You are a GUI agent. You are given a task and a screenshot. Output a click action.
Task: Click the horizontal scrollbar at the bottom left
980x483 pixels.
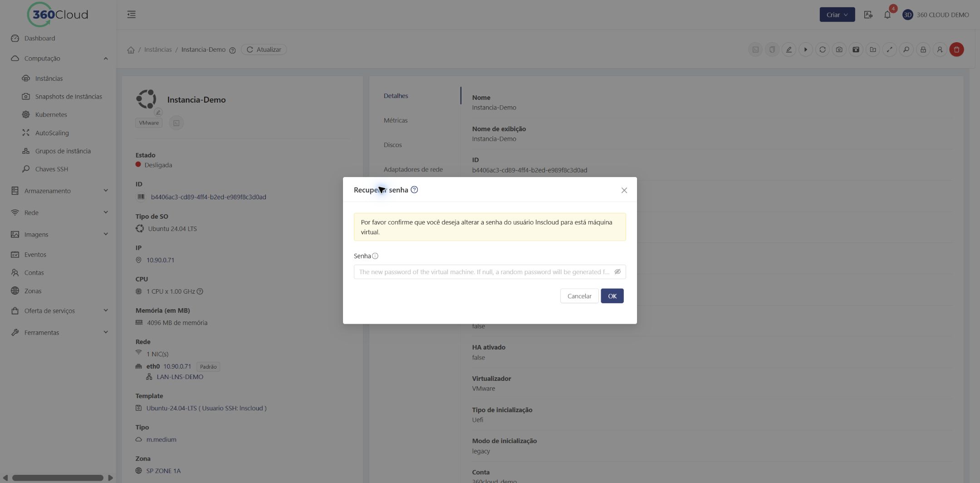58,478
